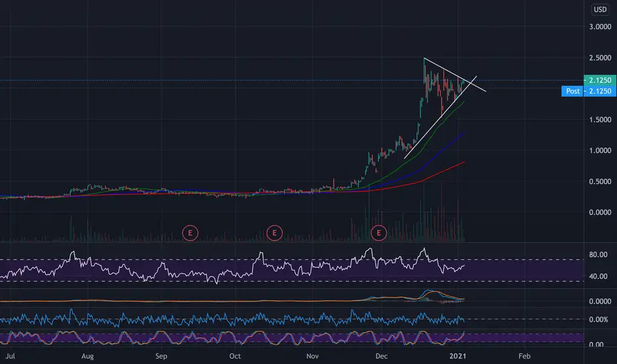
Task: Click the 0.00% oscillator scale label
Action: [x=598, y=320]
